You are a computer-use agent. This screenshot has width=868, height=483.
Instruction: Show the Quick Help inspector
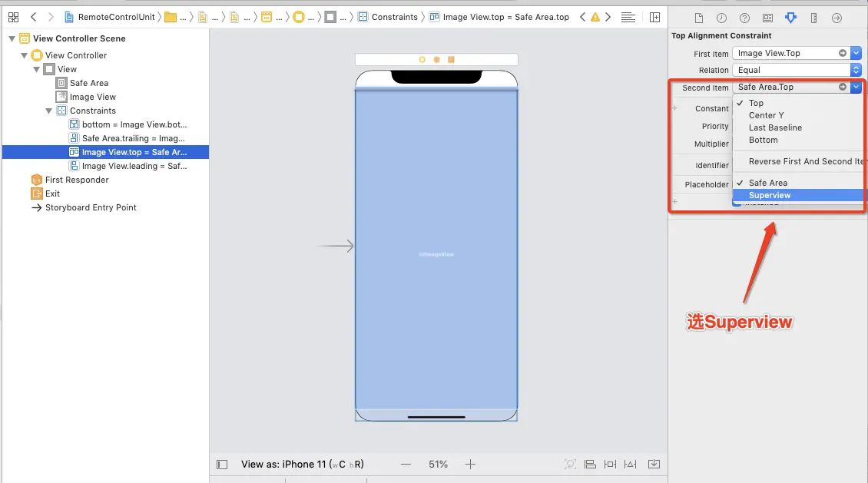(744, 18)
